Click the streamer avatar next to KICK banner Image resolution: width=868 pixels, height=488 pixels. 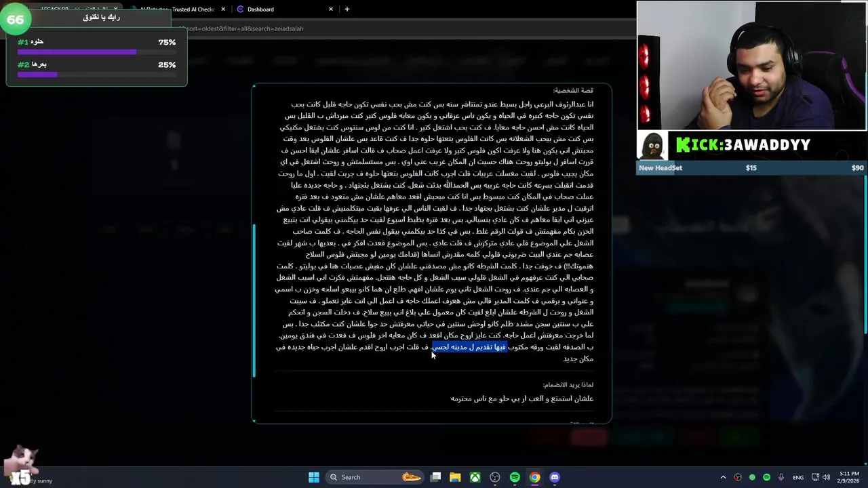point(653,145)
